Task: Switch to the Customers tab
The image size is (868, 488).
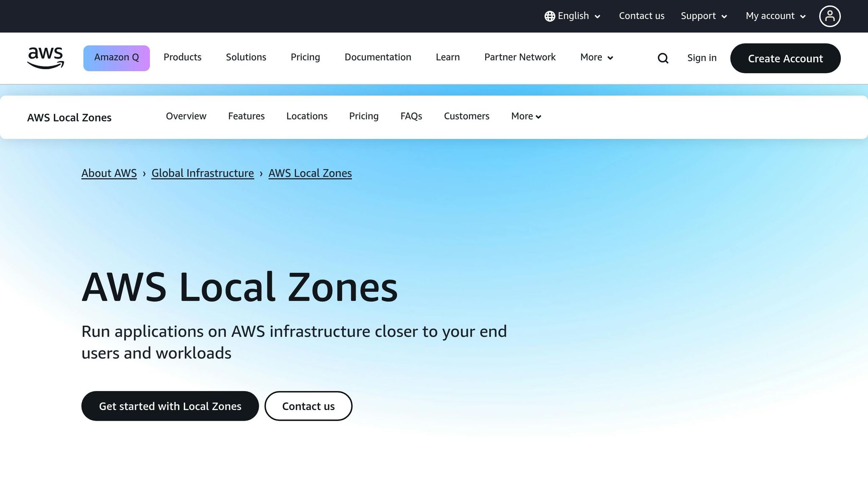Action: pyautogui.click(x=467, y=116)
